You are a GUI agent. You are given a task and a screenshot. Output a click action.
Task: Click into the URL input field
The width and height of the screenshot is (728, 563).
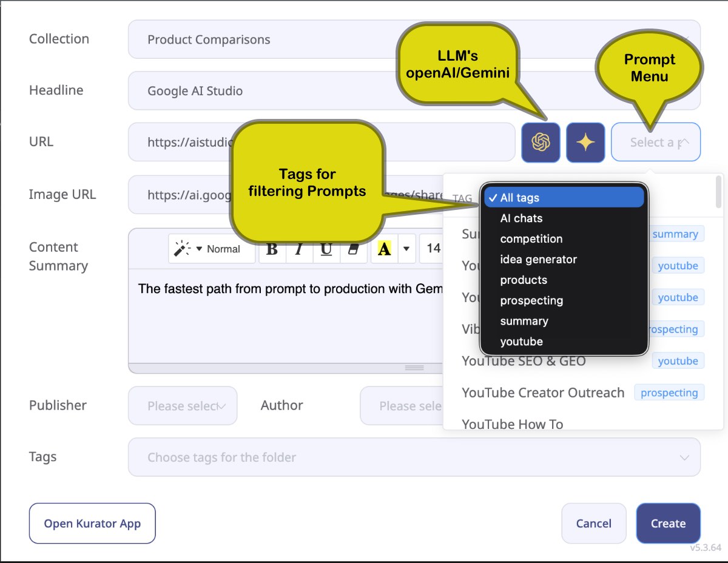click(x=322, y=143)
